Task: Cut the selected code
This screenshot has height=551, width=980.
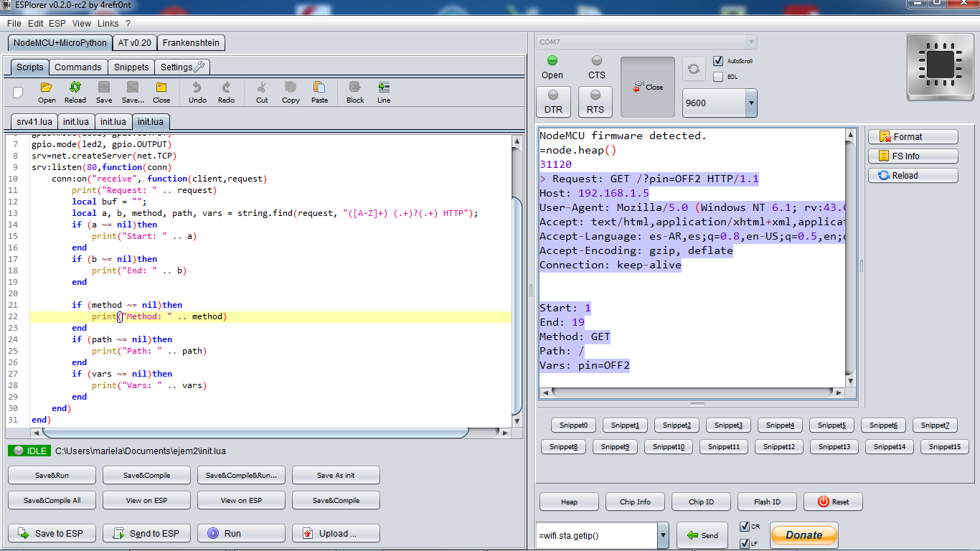Action: (x=262, y=92)
